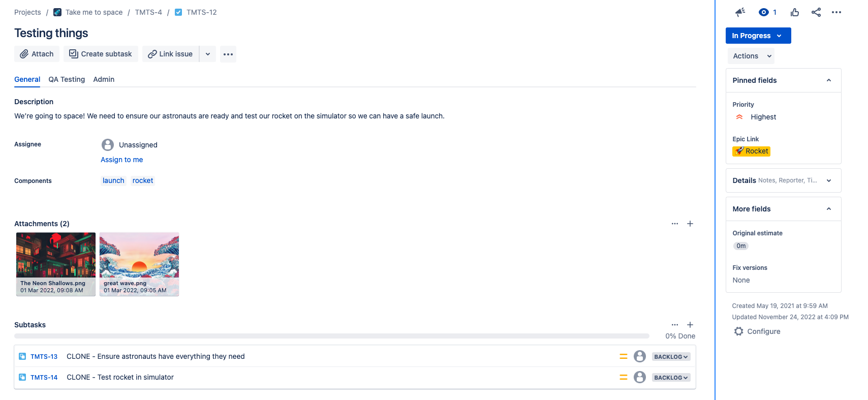The image size is (868, 400).
Task: Click CLONE - Ensure astronauts summary text
Action: [156, 356]
